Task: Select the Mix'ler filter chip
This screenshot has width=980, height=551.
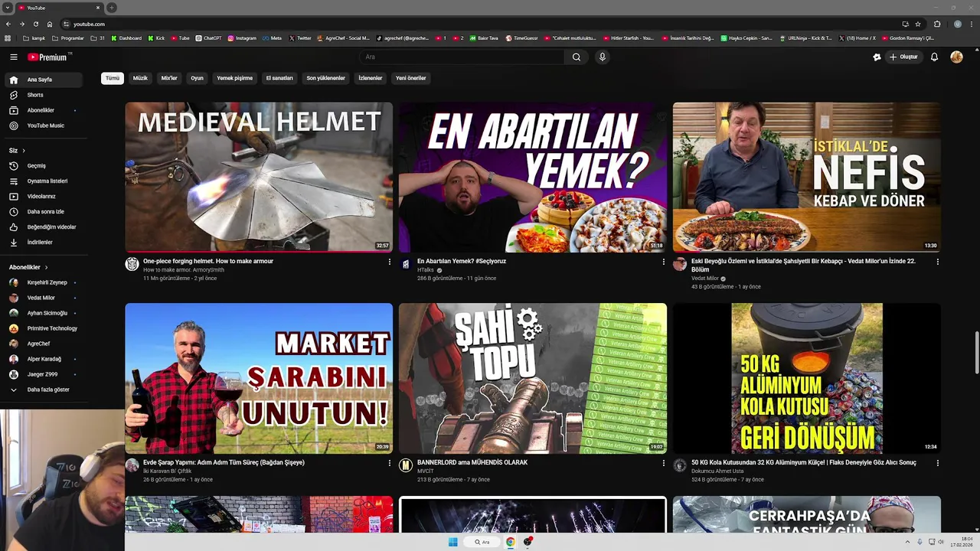Action: (169, 78)
